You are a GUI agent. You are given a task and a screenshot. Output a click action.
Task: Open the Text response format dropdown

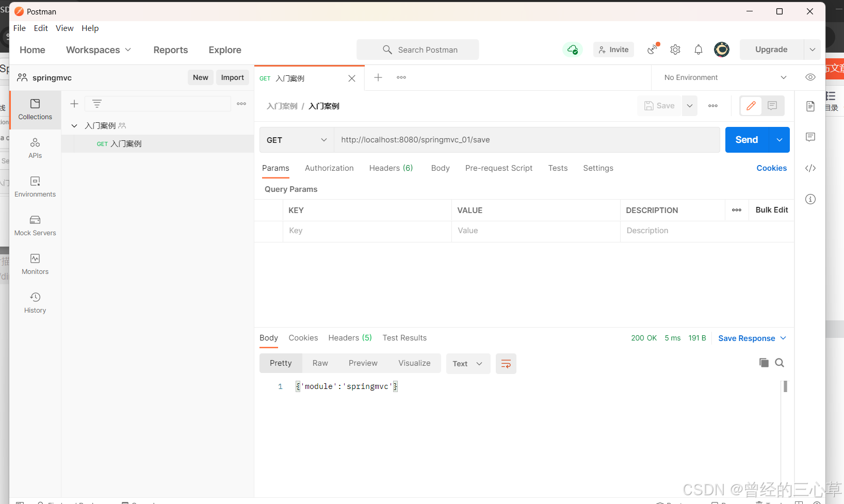pos(468,364)
